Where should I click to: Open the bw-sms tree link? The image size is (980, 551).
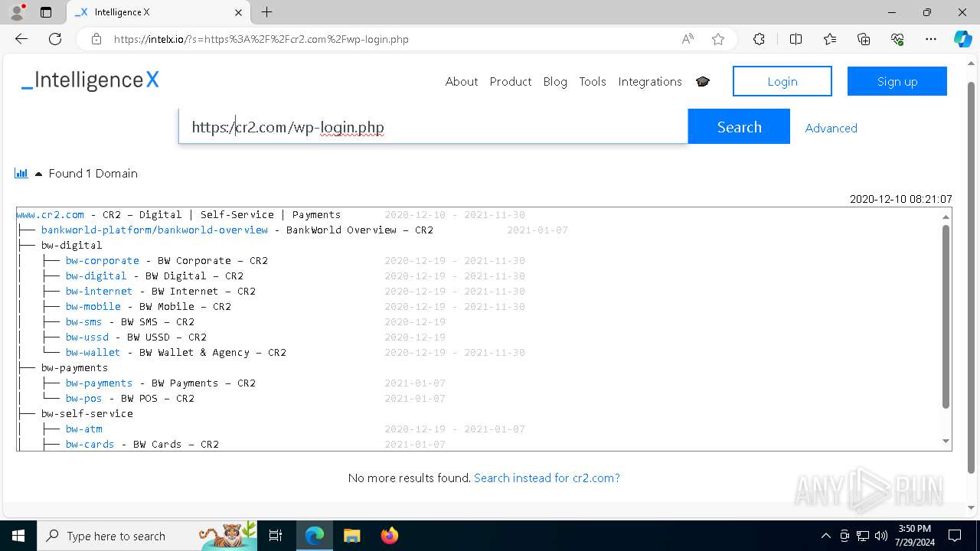84,322
